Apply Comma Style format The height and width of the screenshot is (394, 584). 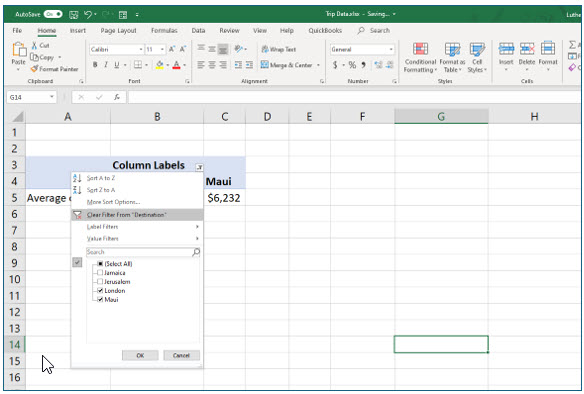(x=363, y=65)
